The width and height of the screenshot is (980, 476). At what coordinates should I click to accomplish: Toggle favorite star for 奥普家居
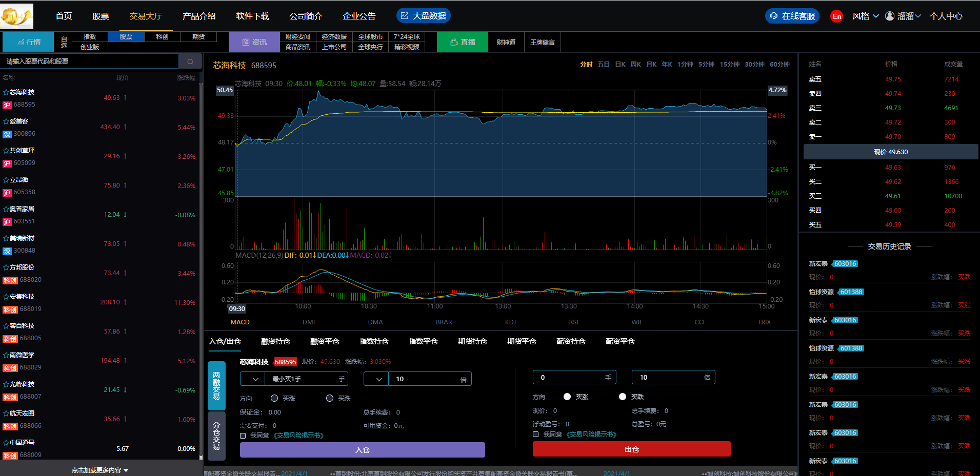click(6, 209)
